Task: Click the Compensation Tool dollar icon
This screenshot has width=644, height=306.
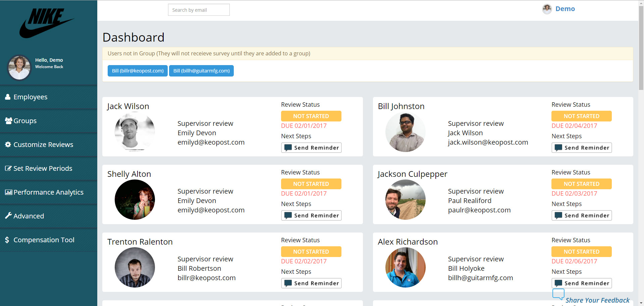Action: point(7,240)
